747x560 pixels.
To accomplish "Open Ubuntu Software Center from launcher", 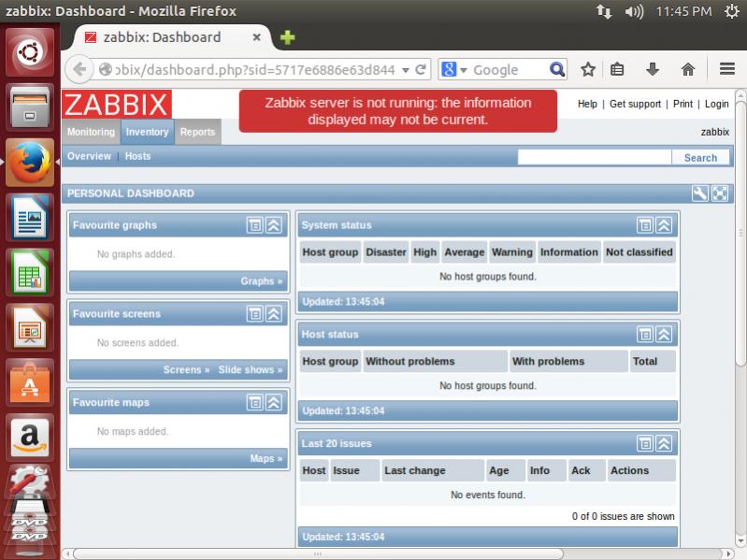I will coord(30,382).
